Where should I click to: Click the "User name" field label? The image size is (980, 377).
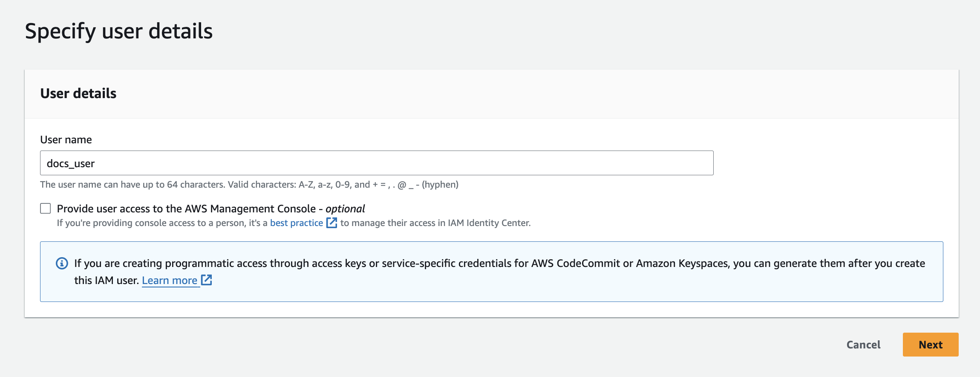pos(66,140)
